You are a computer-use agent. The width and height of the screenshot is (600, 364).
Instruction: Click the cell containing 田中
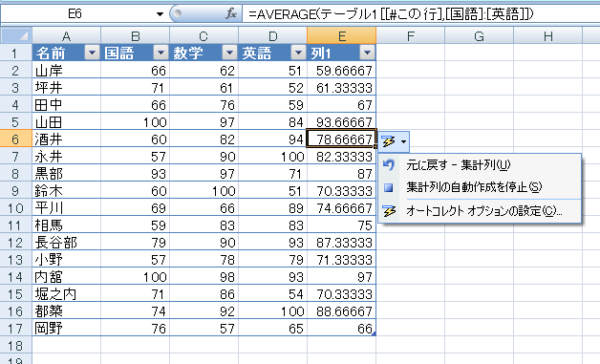coord(67,105)
